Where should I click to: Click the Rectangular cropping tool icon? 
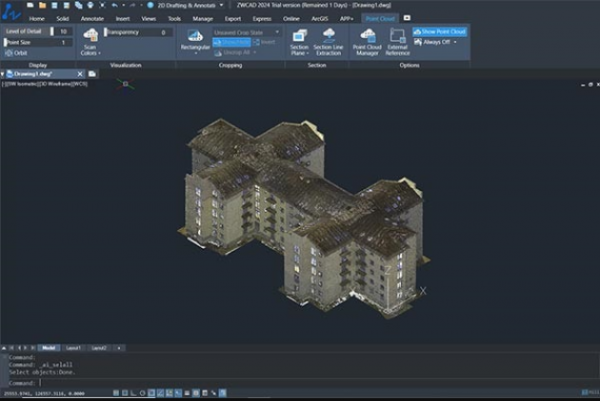[195, 37]
